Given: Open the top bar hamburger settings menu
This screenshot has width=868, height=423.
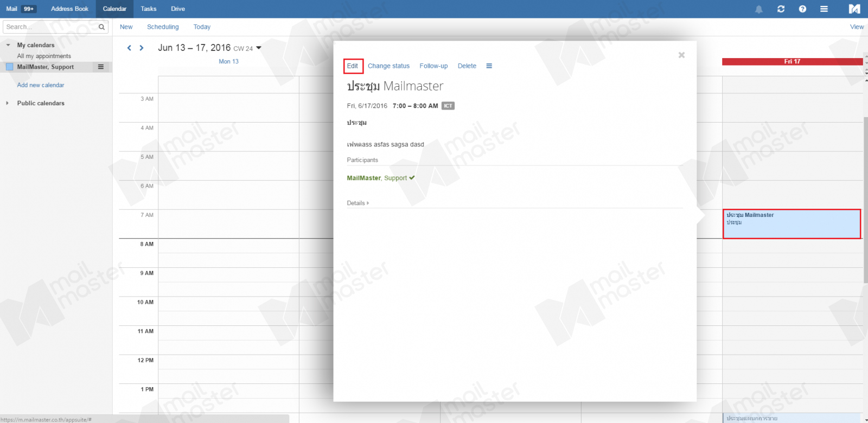Looking at the screenshot, I should point(824,9).
